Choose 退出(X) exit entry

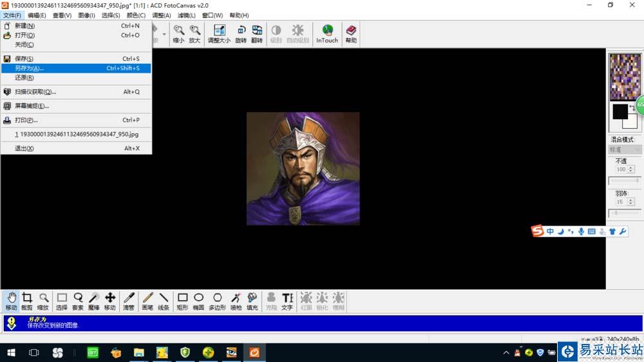[x=77, y=148]
